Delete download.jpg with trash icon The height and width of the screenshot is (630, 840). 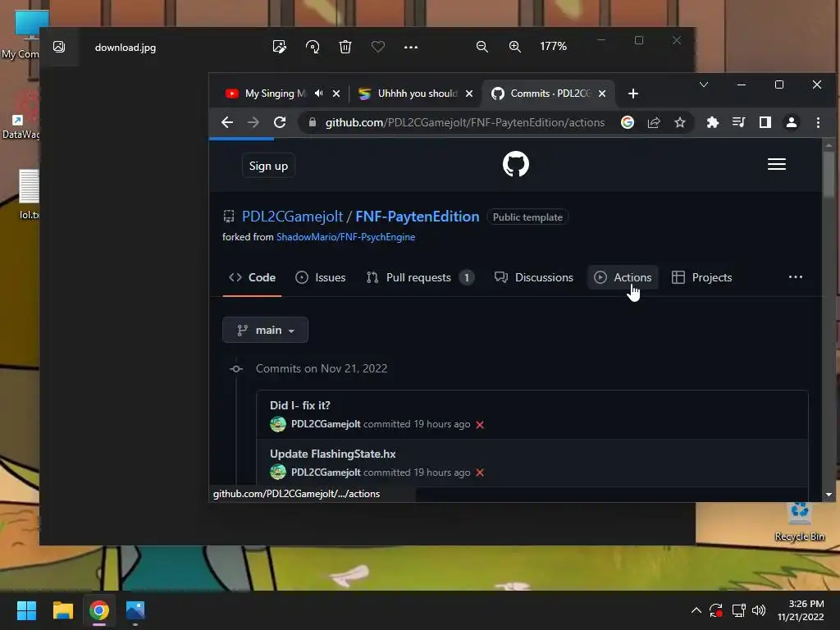345,47
